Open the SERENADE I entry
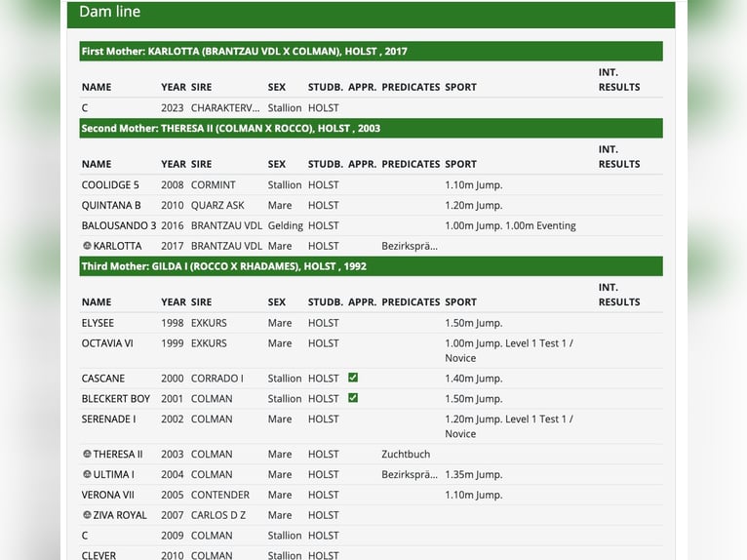 point(108,419)
